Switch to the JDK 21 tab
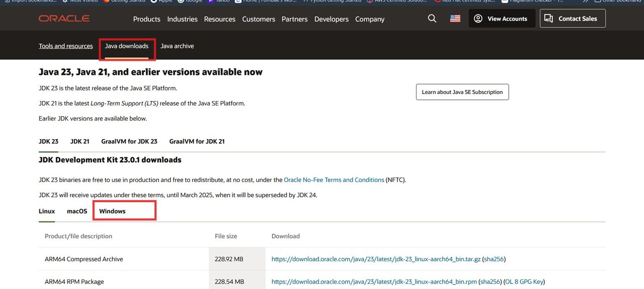 coord(79,141)
